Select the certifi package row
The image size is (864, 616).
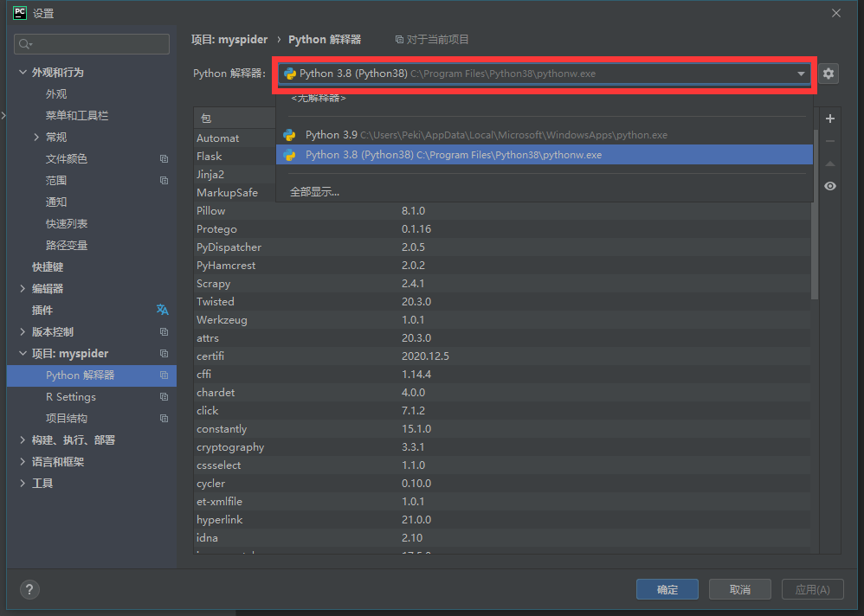502,356
